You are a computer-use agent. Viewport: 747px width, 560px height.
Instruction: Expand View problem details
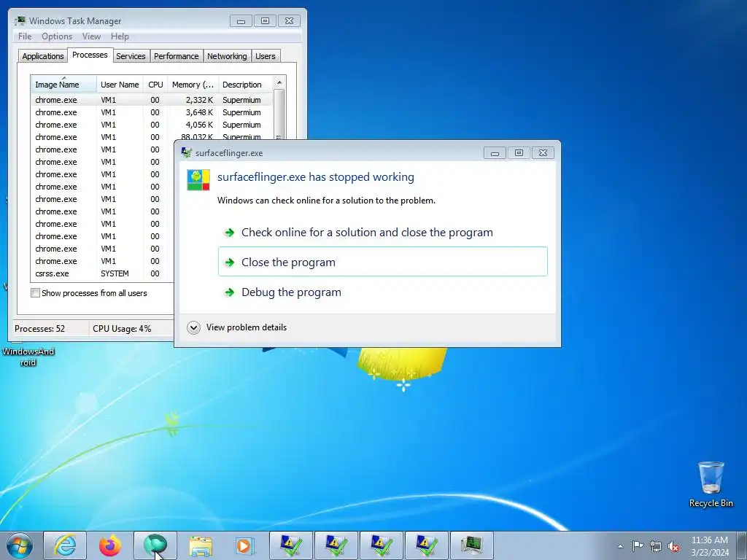tap(237, 327)
